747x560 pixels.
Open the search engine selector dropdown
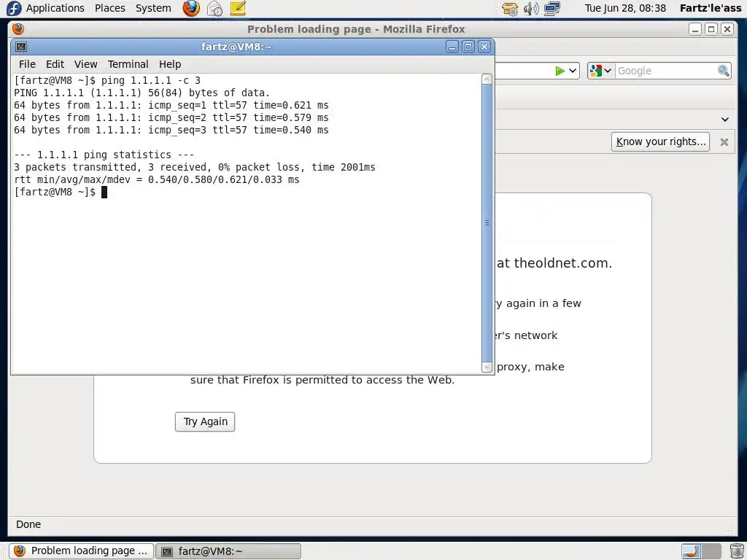pyautogui.click(x=600, y=71)
